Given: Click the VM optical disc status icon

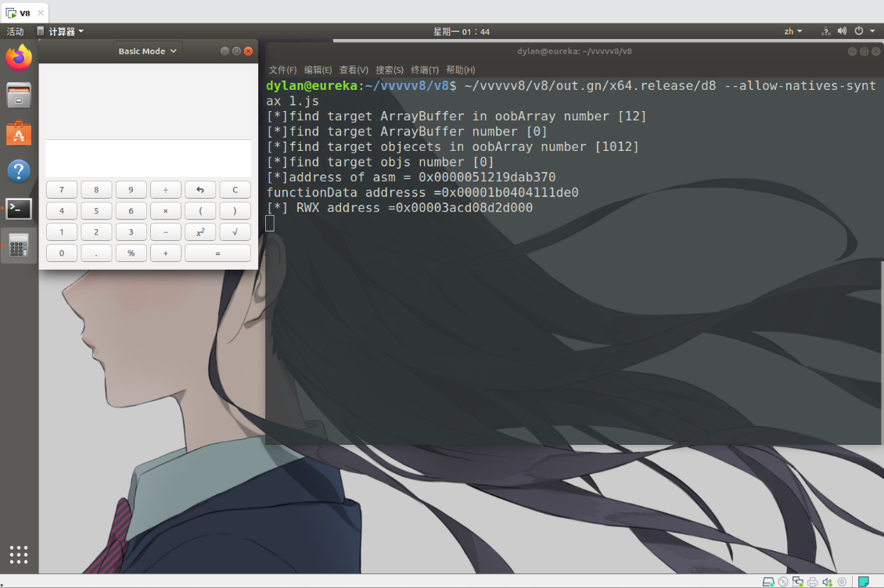Looking at the screenshot, I should click(783, 582).
